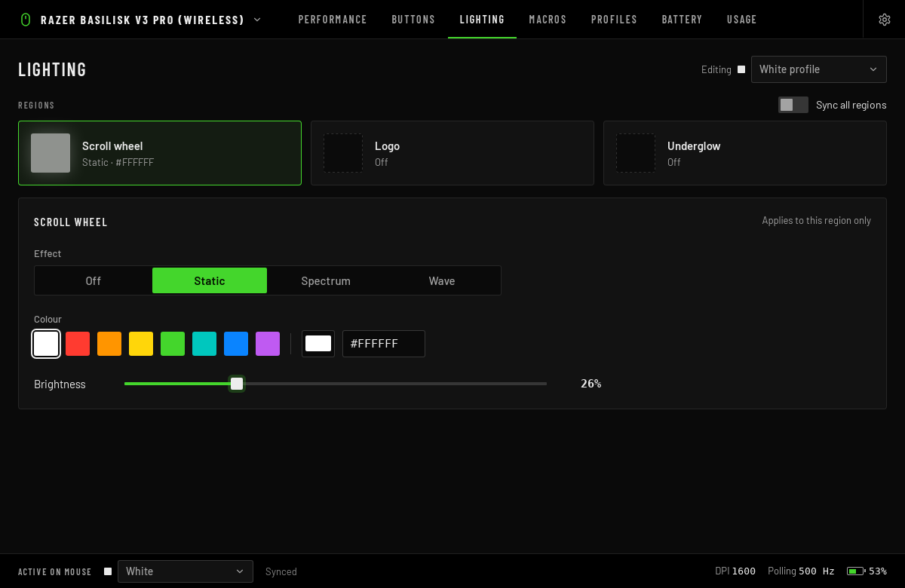Open the custom colour picker well
The height and width of the screenshot is (588, 905).
pyautogui.click(x=318, y=344)
